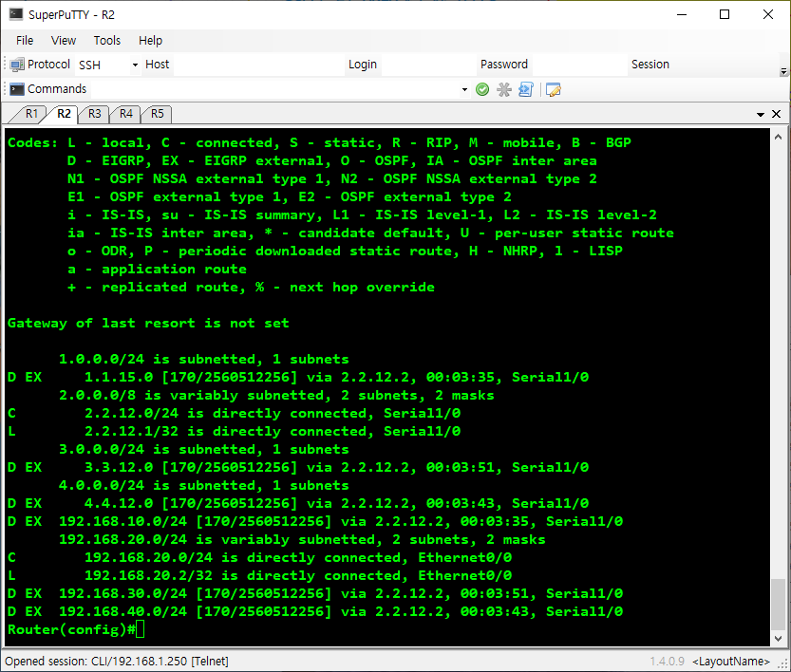Open the File menu
Screen dimensions: 791x672
point(25,40)
